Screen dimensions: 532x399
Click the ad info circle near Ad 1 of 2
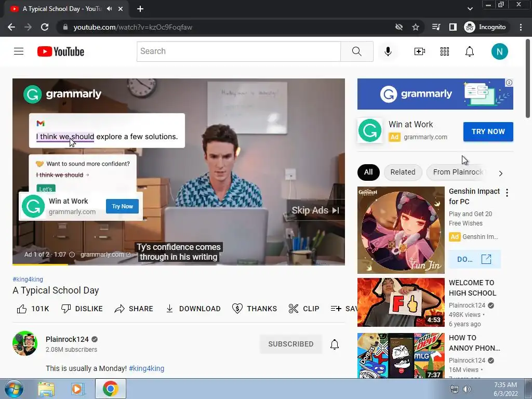click(x=72, y=255)
